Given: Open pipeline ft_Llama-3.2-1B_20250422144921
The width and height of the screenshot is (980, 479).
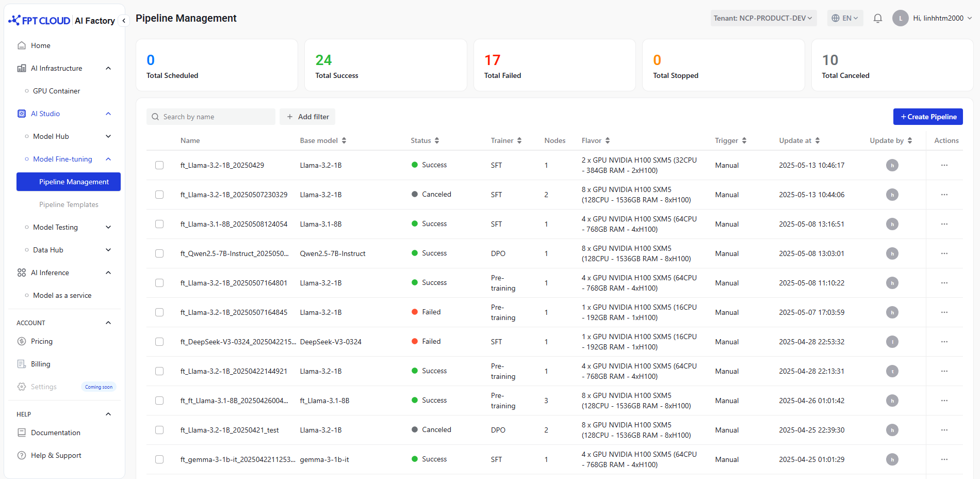Looking at the screenshot, I should (234, 371).
